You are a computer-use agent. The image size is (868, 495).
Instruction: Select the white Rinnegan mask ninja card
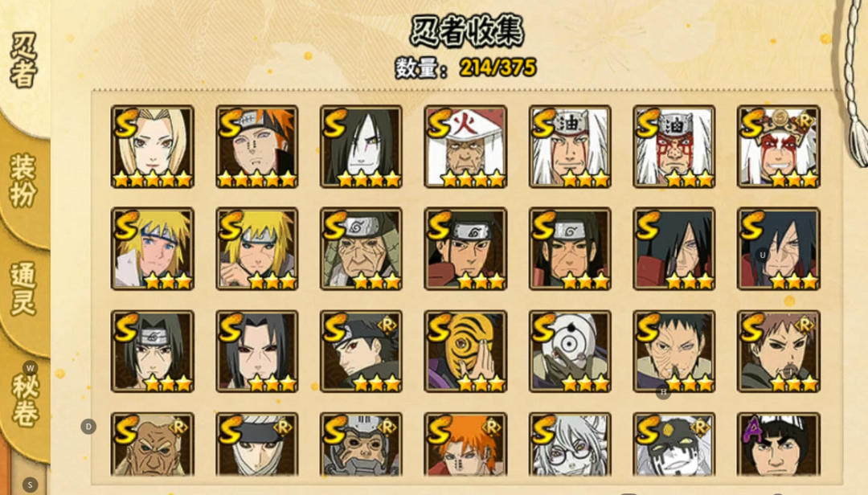[570, 351]
